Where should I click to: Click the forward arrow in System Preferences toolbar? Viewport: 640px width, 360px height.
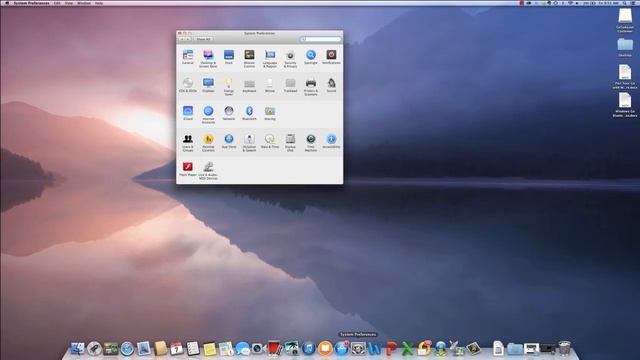click(188, 39)
